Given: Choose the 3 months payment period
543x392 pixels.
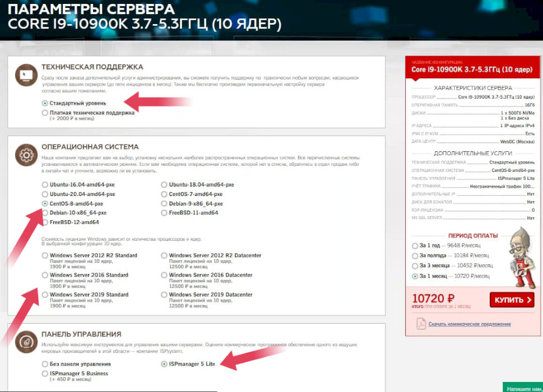Looking at the screenshot, I should coord(415,265).
